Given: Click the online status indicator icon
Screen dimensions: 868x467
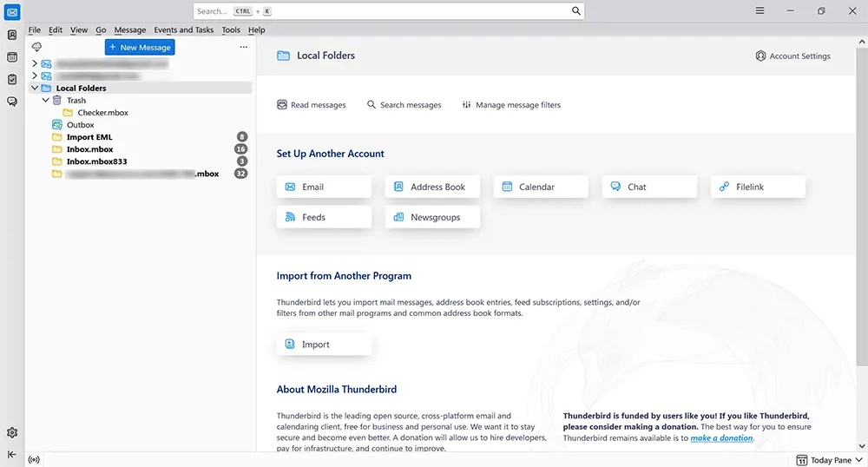Looking at the screenshot, I should [x=34, y=460].
